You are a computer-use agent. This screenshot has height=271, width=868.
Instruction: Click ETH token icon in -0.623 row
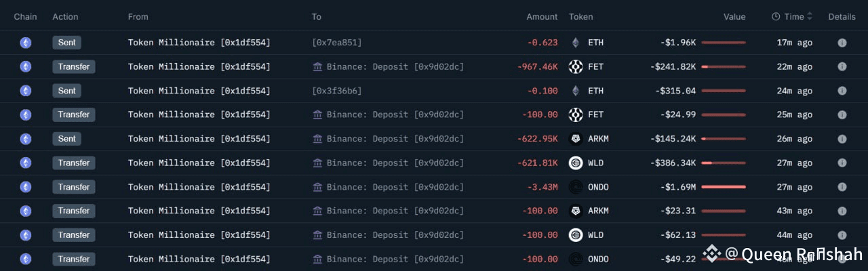tap(576, 43)
